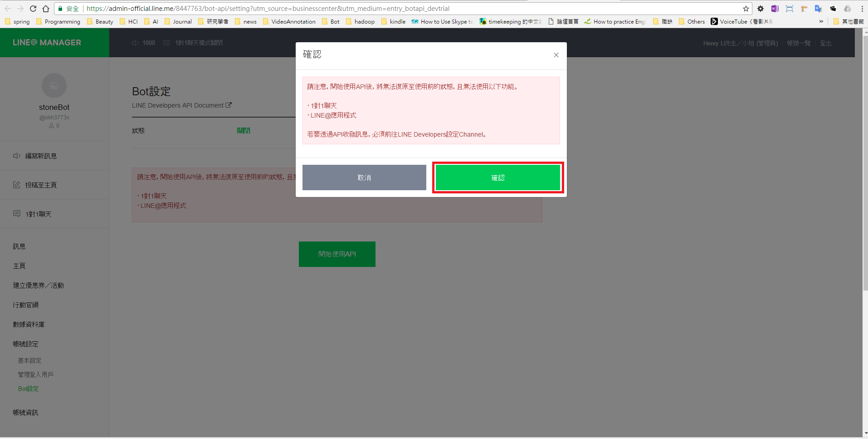
Task: Open the VoiceTube bookmark
Action: point(741,21)
